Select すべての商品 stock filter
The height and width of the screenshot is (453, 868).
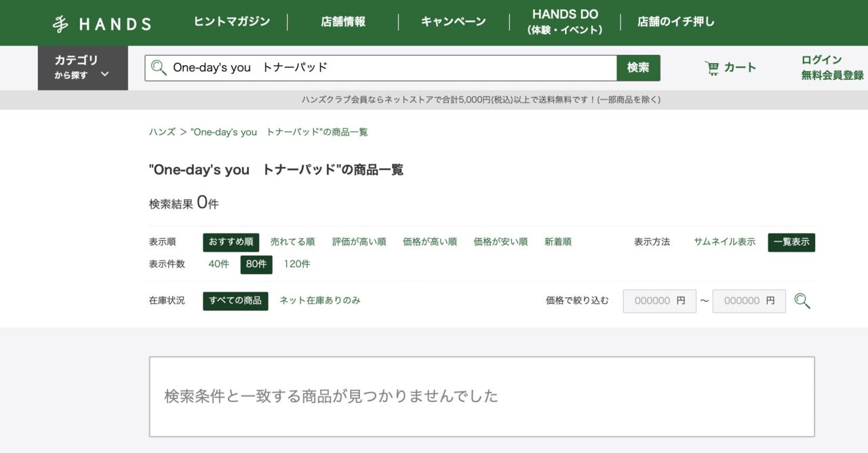(x=235, y=301)
